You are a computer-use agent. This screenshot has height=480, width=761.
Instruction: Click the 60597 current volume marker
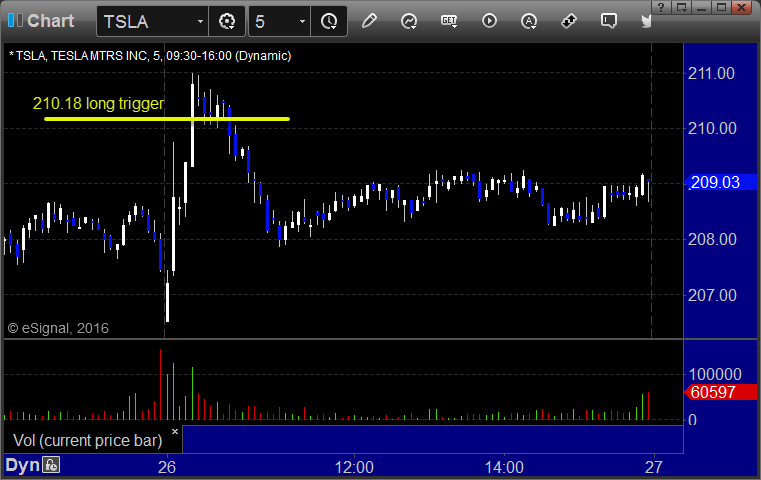(x=720, y=392)
